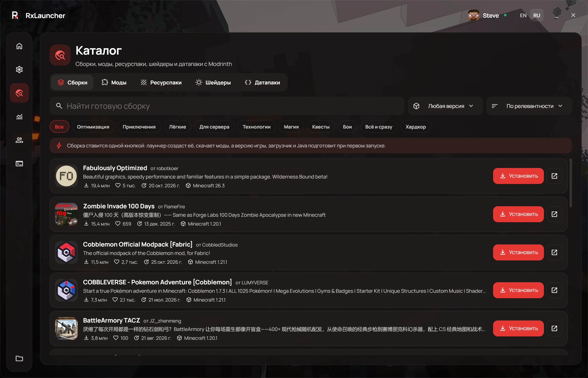Screen dimensions: 588x378
Task: Open the statistics chart sidebar icon
Action: [19, 117]
